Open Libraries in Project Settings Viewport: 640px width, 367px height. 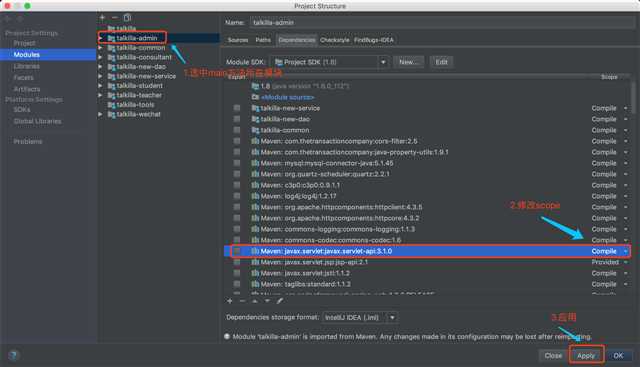coord(27,66)
